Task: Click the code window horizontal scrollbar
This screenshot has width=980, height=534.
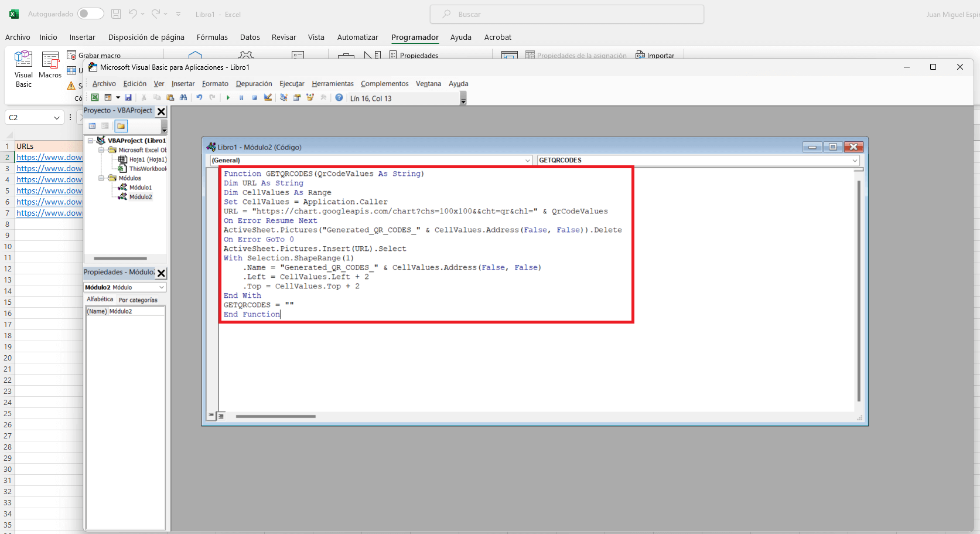Action: tap(275, 416)
